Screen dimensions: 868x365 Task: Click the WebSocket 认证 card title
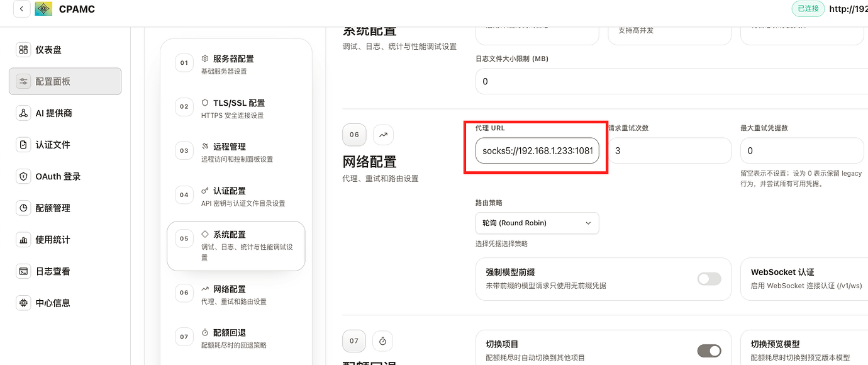coord(782,272)
